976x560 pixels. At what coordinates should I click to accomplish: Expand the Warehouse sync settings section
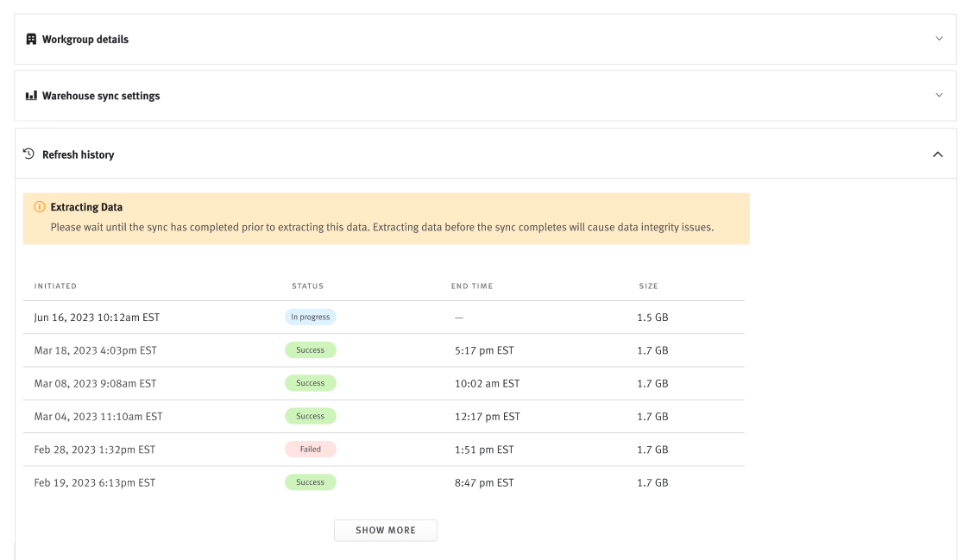click(941, 96)
